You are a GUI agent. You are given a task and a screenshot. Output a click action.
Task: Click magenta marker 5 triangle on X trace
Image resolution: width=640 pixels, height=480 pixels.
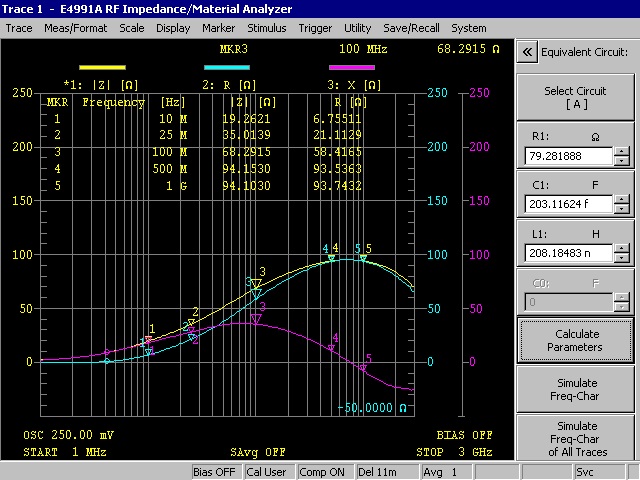363,369
